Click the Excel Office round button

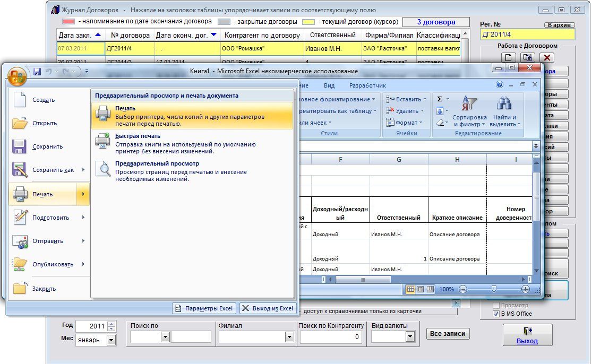tap(18, 75)
